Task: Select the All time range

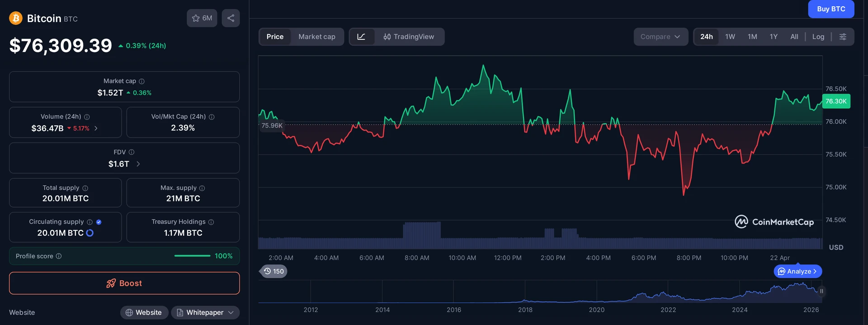Action: click(794, 37)
